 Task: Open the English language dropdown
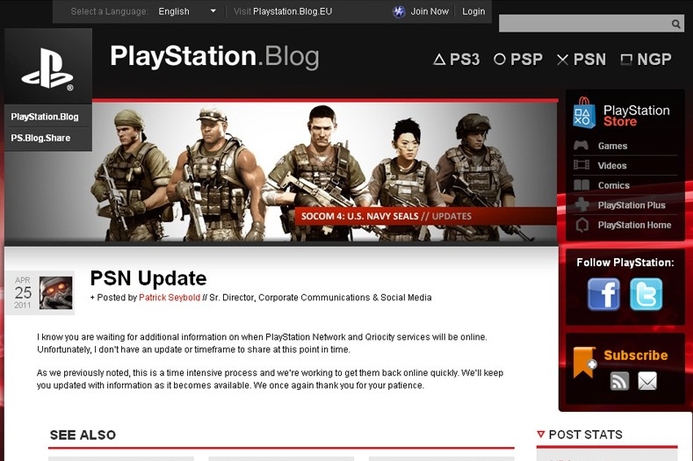[x=187, y=11]
